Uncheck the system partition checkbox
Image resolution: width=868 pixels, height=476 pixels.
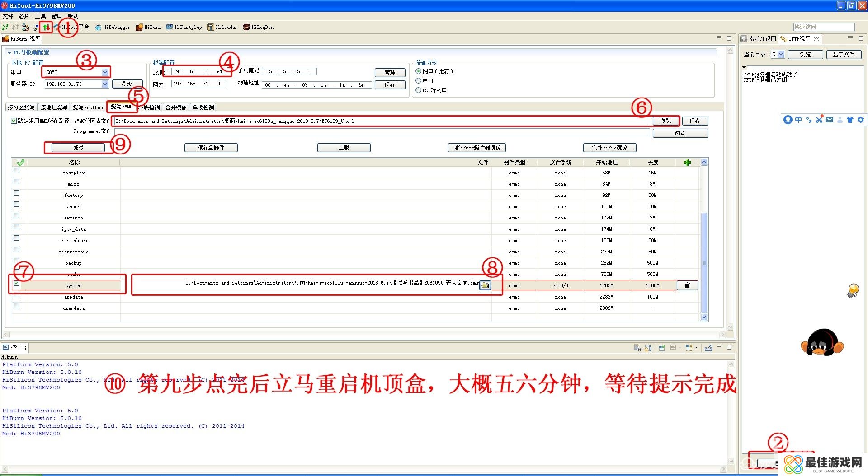pos(16,284)
